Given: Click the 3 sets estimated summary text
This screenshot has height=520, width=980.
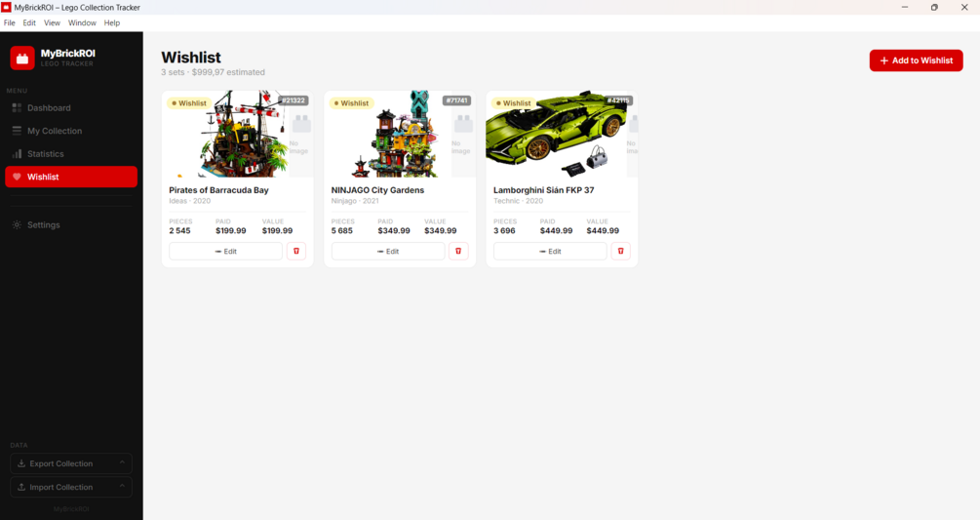Looking at the screenshot, I should point(214,72).
